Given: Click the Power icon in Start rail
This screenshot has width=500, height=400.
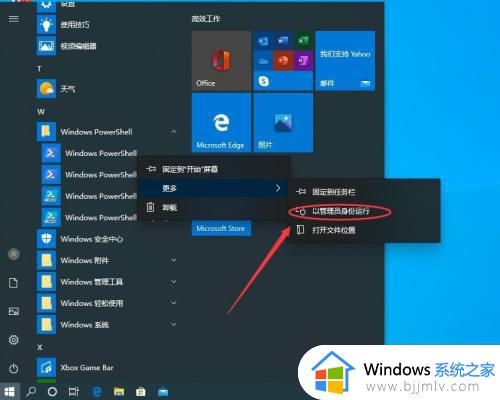Looking at the screenshot, I should click(x=14, y=368).
